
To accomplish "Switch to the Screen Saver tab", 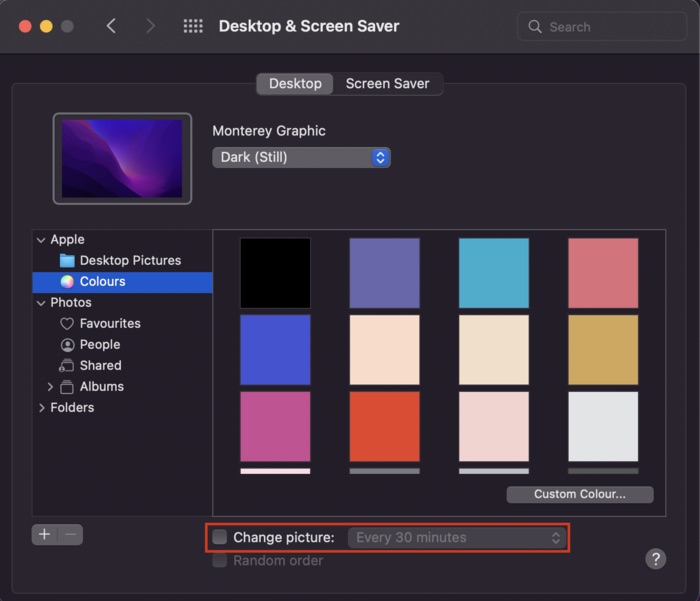I will (388, 83).
